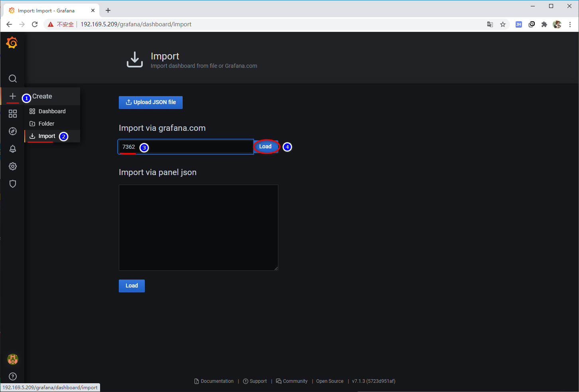579x392 pixels.
Task: Open a new browser tab
Action: pyautogui.click(x=108, y=11)
